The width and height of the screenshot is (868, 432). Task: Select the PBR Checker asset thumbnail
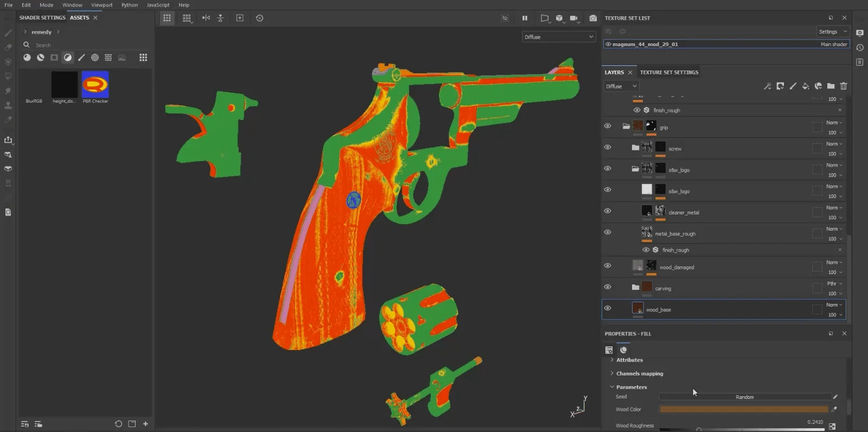[95, 85]
